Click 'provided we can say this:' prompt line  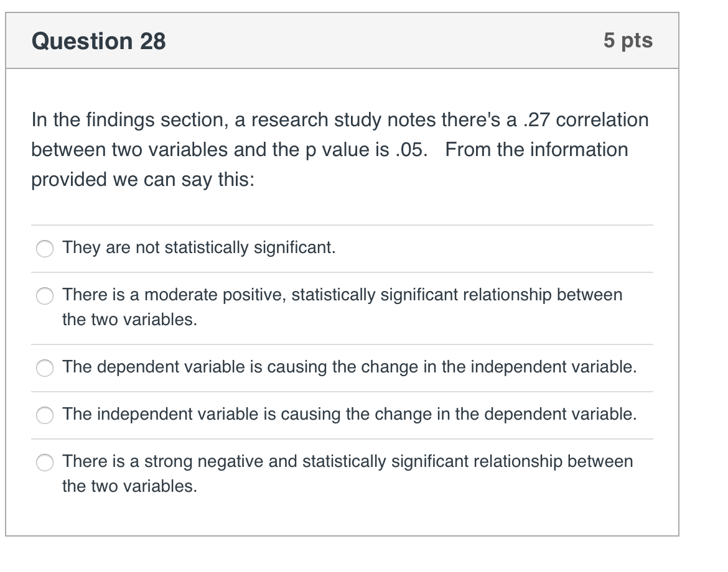(143, 180)
